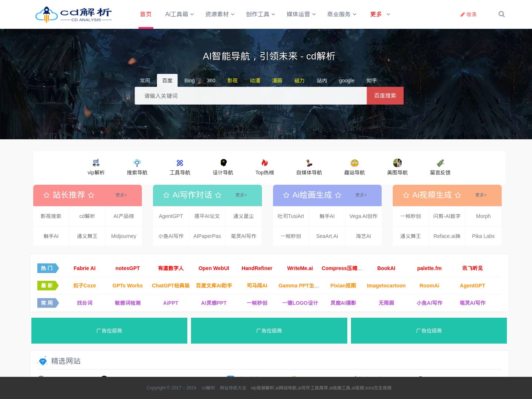
Task: Select the 漫画 search tab
Action: (x=277, y=81)
